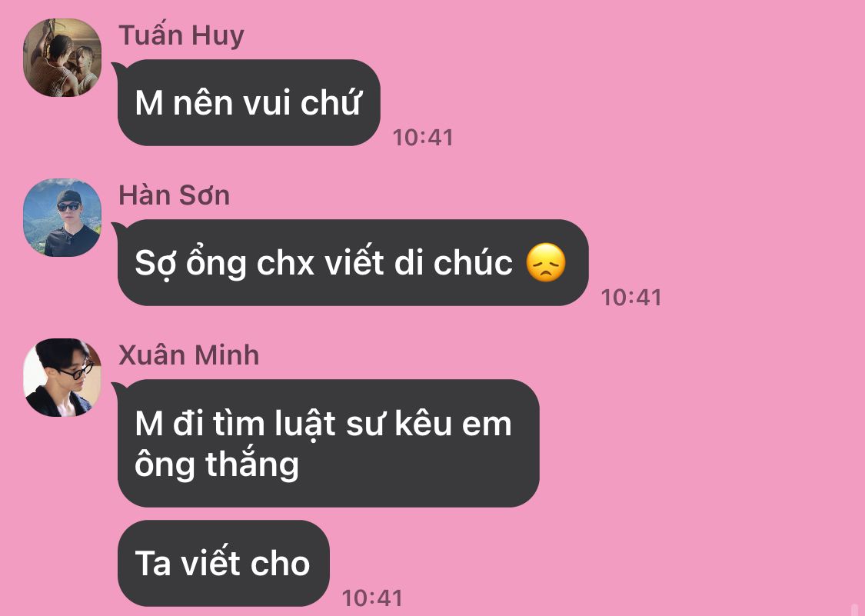Click the timestamp beside "M nên vui chứ"
The image size is (865, 616).
(x=423, y=138)
